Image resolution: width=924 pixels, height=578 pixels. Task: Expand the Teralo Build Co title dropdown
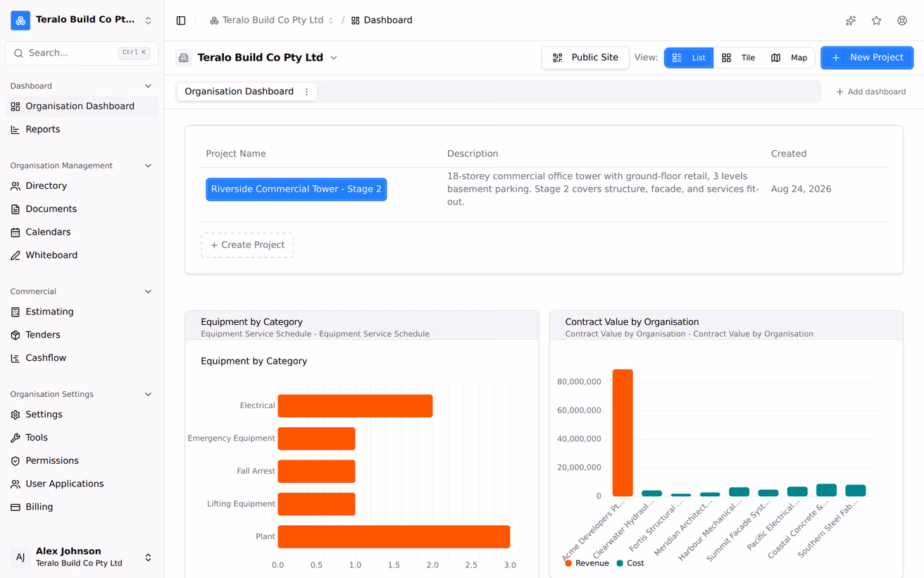(x=334, y=58)
